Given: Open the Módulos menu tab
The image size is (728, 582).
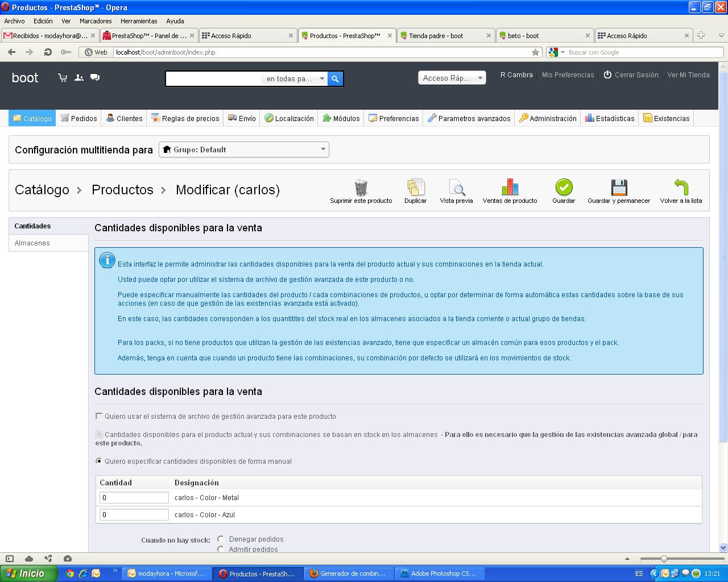Looking at the screenshot, I should pos(341,118).
